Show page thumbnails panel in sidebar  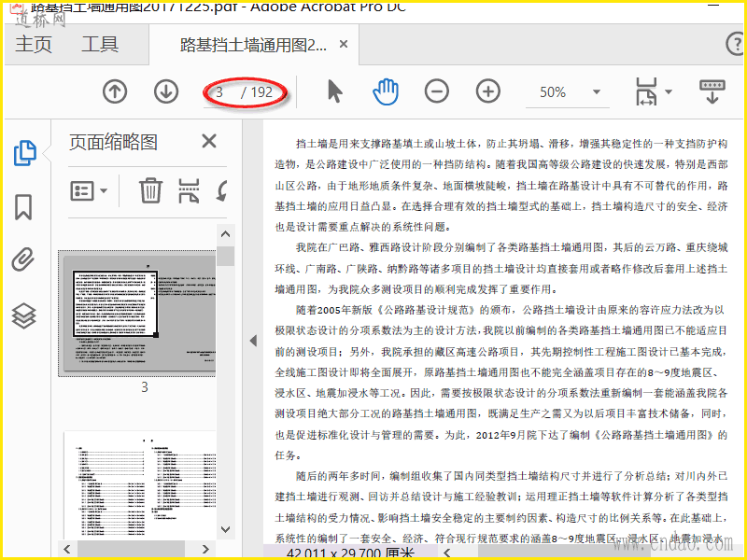click(25, 153)
